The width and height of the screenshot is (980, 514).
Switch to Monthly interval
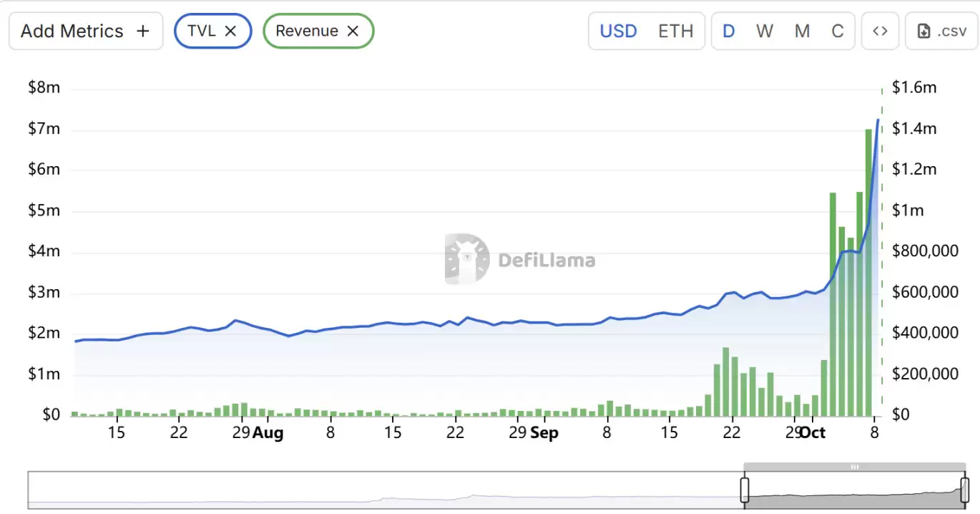[801, 31]
